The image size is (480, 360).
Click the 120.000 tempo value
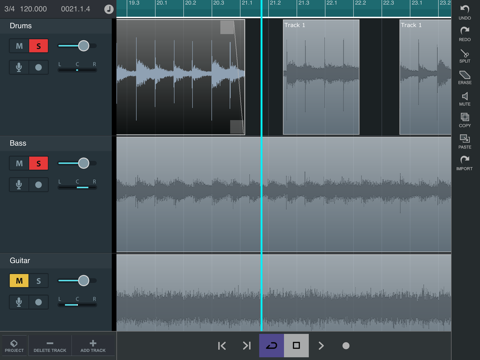33,9
